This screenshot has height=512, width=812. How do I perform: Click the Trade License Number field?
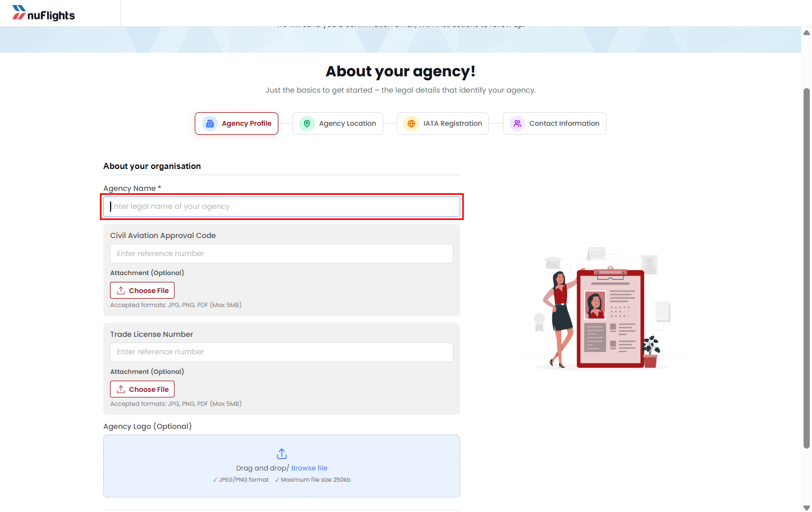coord(282,352)
